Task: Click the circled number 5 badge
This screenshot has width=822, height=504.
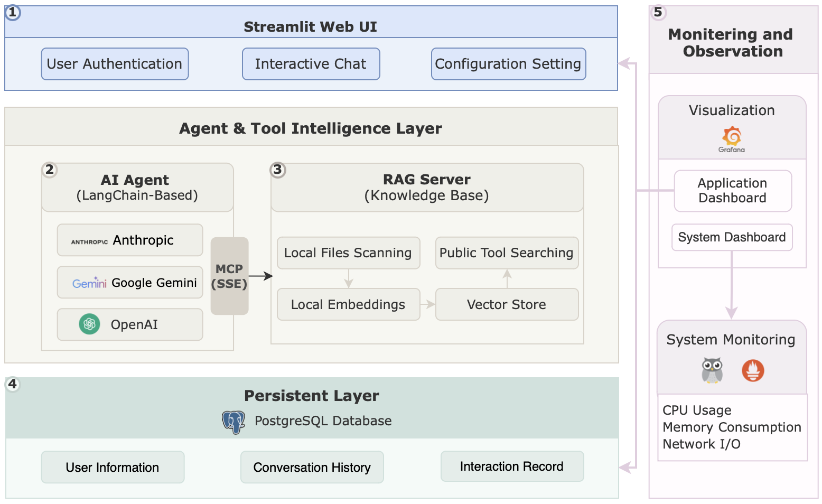Action: tap(658, 12)
